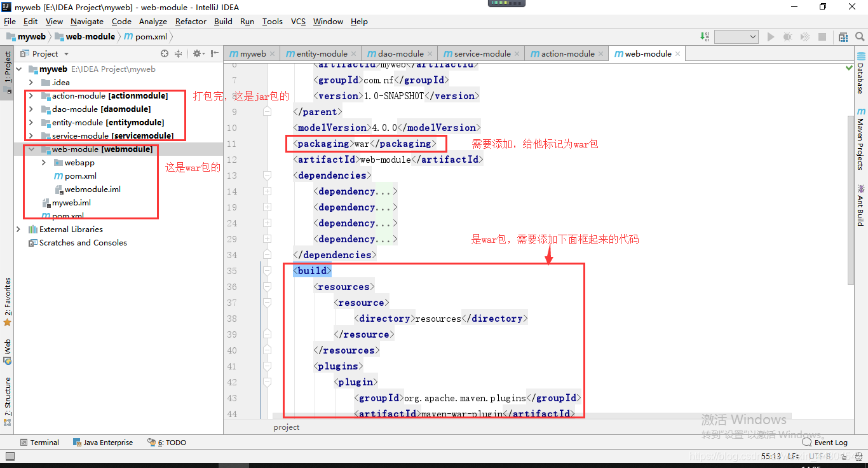Viewport: 868px width, 468px height.
Task: Open the Navigate menu
Action: click(86, 21)
